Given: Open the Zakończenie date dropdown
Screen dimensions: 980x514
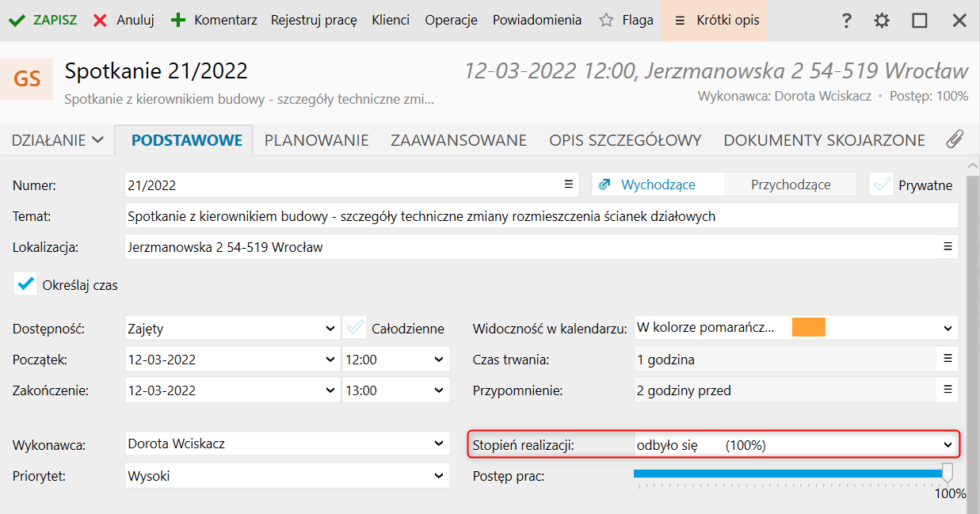Looking at the screenshot, I should [231, 390].
